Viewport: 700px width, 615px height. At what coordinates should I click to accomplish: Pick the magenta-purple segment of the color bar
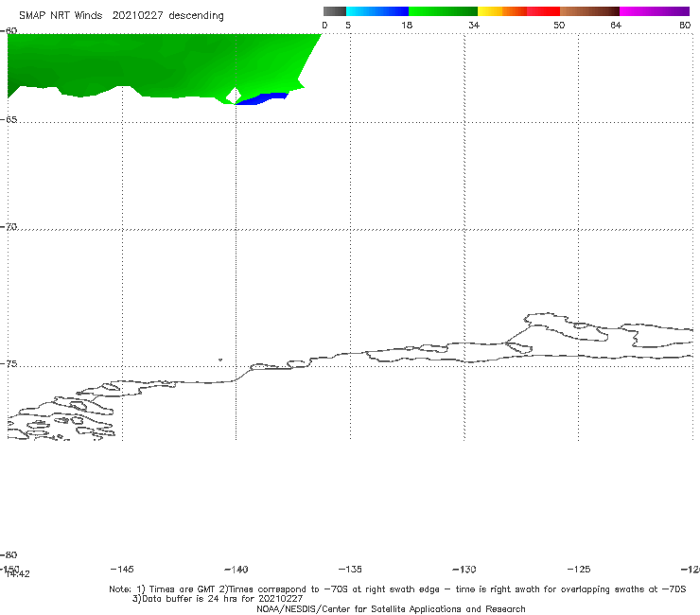tap(655, 11)
